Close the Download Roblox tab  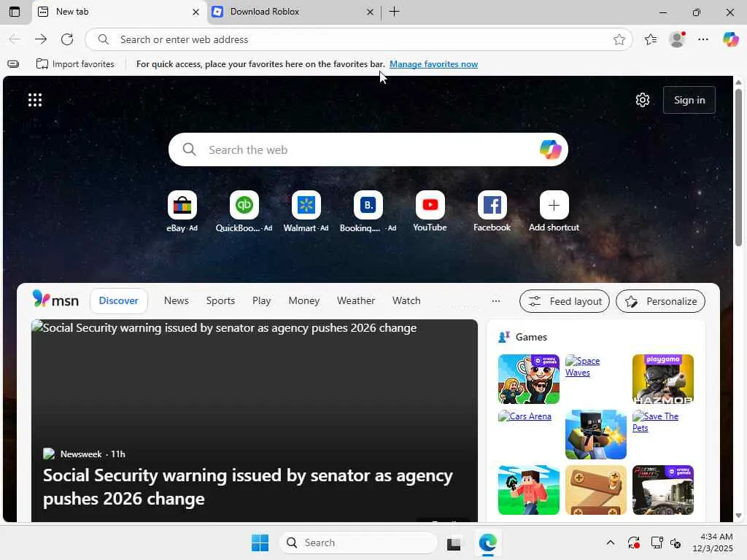point(370,12)
